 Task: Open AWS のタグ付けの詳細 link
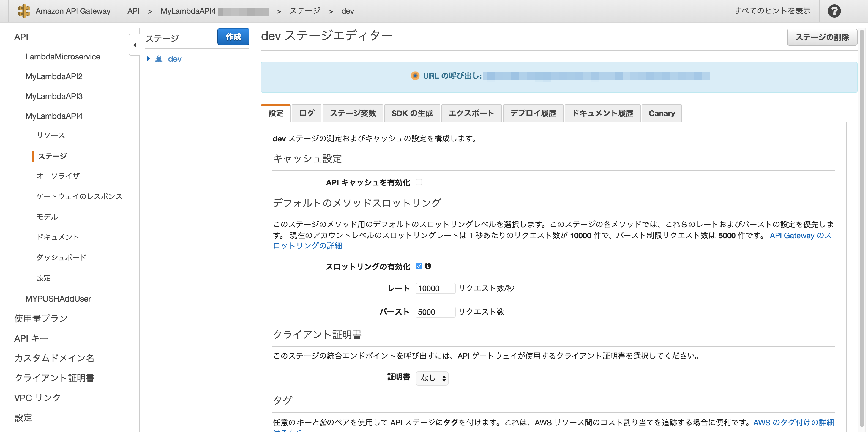pos(793,422)
